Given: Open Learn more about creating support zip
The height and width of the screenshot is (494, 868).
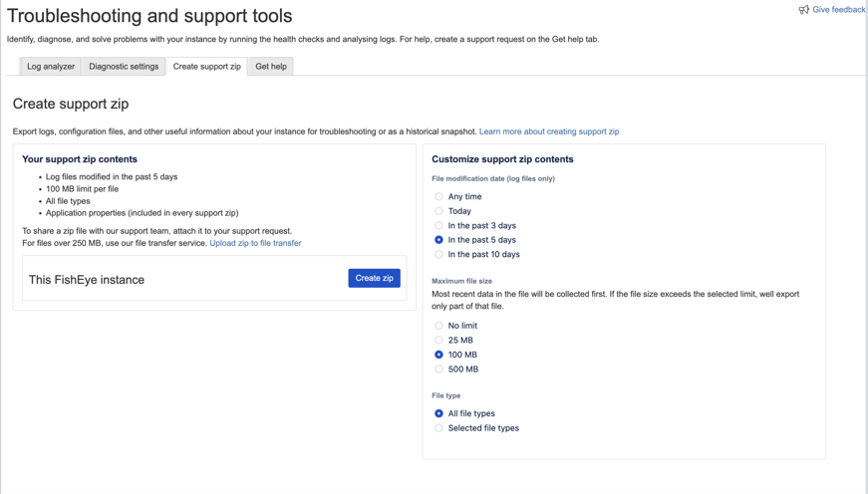Looking at the screenshot, I should [549, 131].
